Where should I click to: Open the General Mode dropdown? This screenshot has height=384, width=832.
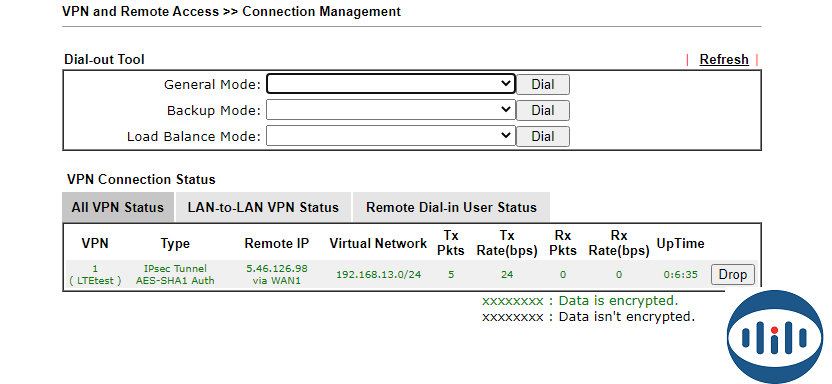(x=391, y=84)
